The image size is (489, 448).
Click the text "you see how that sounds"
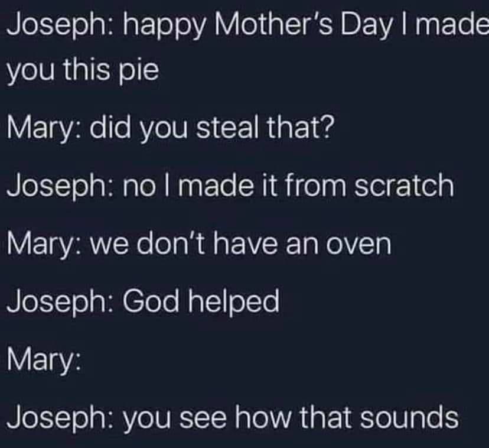pos(290,418)
